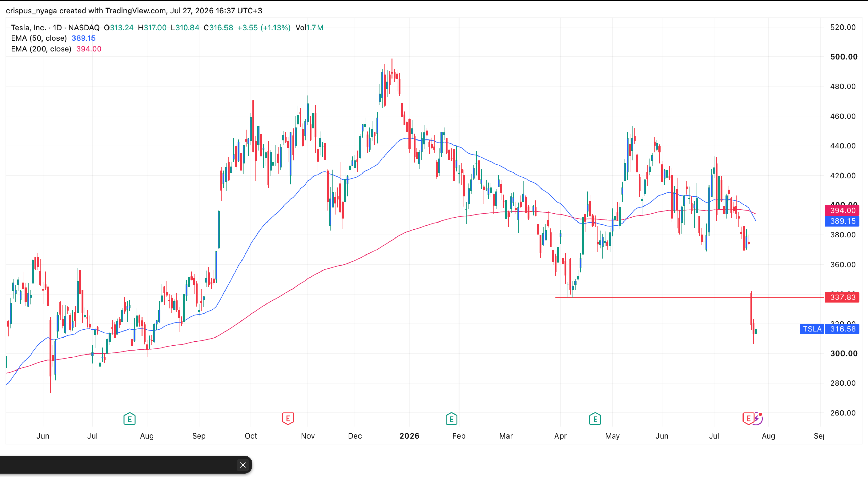
Task: Click the 380.00 price axis label
Action: coord(843,235)
